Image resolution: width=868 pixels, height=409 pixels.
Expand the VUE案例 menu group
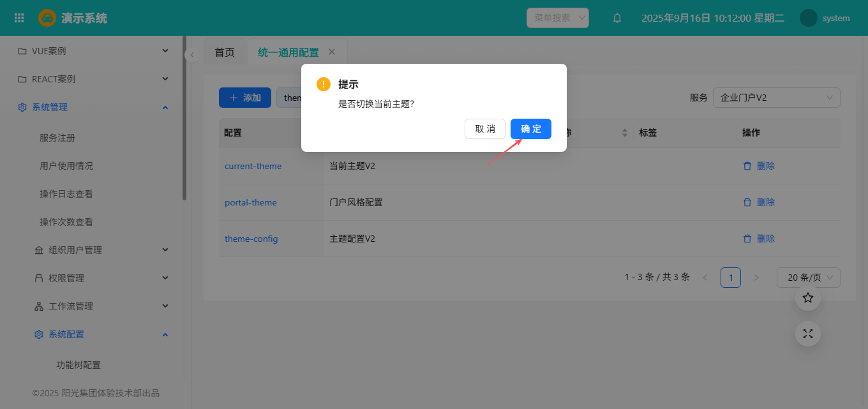93,51
